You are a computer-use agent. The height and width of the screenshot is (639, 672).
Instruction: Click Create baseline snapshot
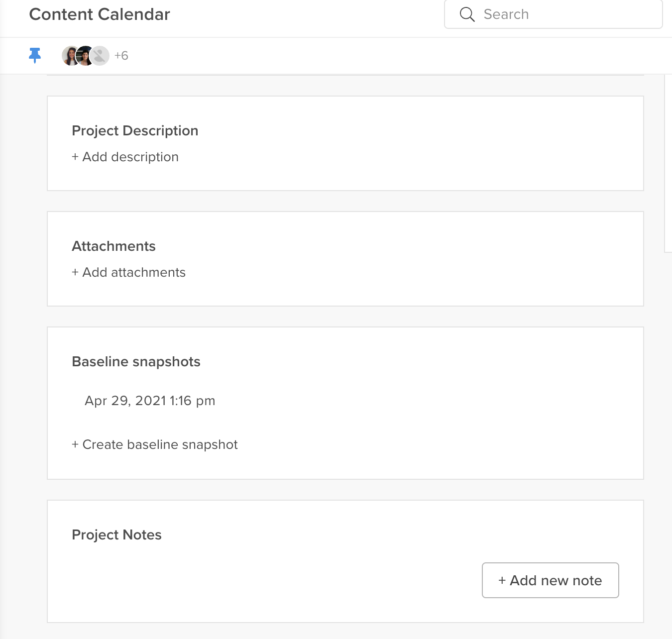click(x=155, y=444)
